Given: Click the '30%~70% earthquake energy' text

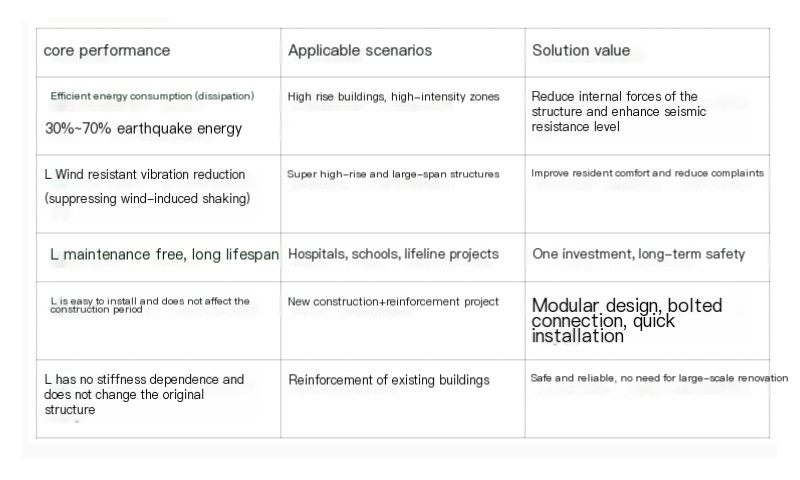Looking at the screenshot, I should (143, 129).
